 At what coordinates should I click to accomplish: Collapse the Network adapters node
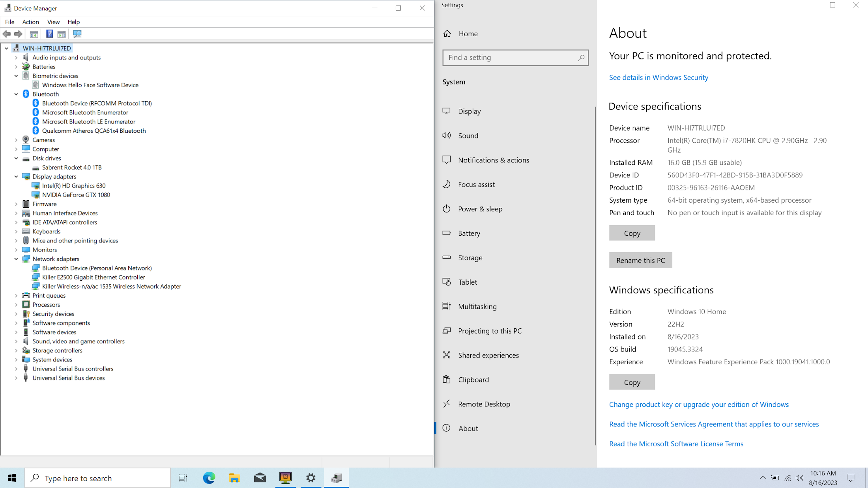tap(16, 259)
